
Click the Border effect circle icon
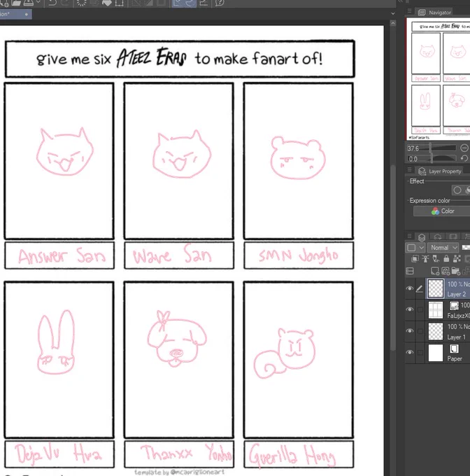point(457,190)
